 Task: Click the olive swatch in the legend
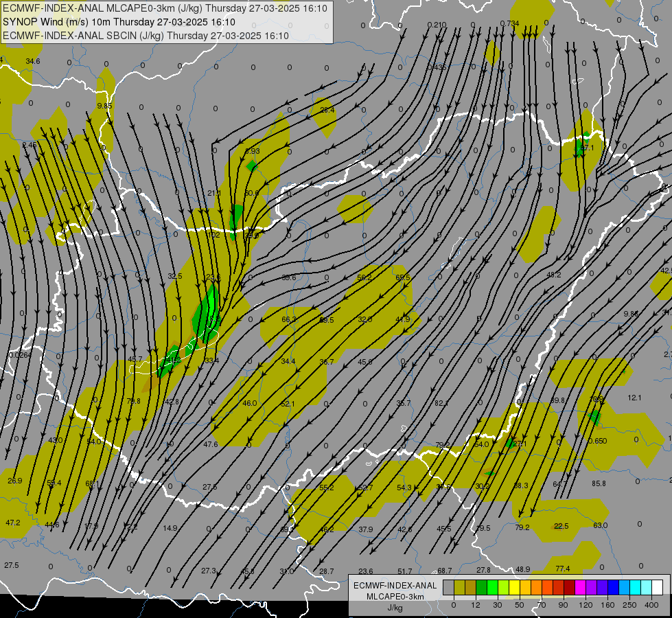click(x=460, y=588)
